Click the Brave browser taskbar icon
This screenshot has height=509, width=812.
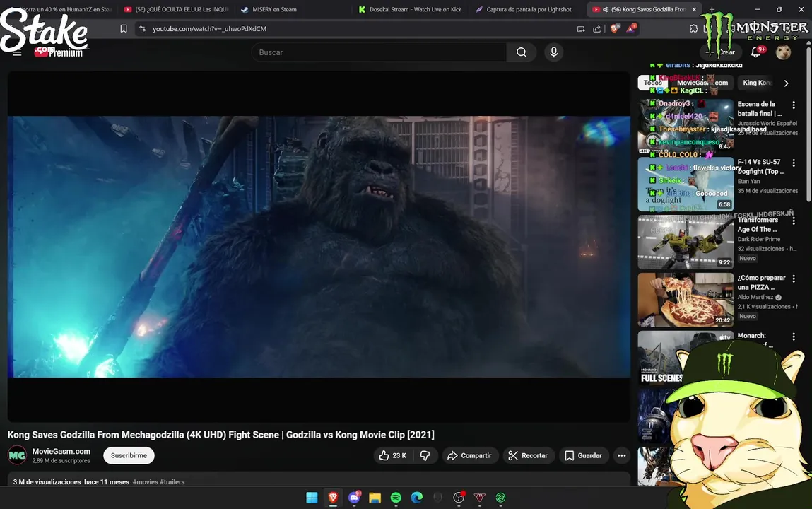coord(333,498)
